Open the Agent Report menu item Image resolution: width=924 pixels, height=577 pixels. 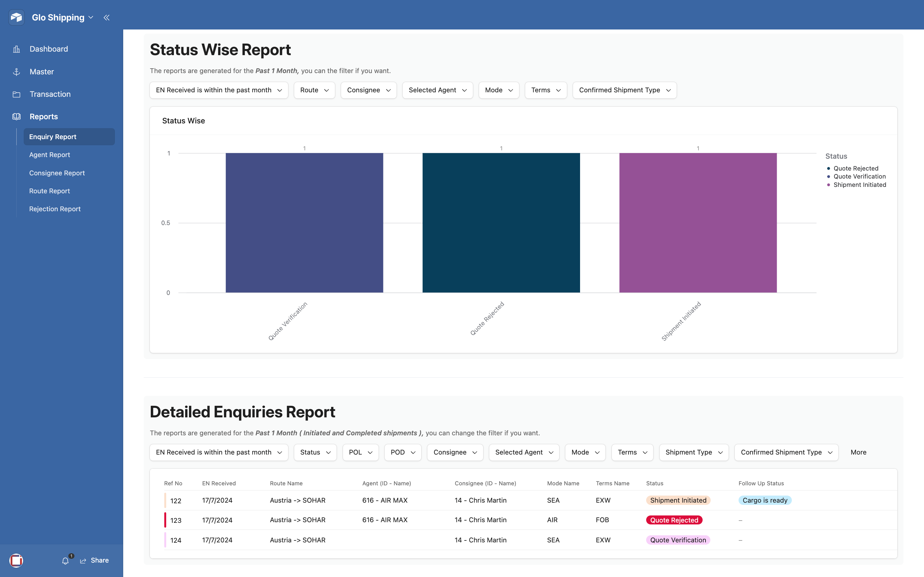pos(50,155)
